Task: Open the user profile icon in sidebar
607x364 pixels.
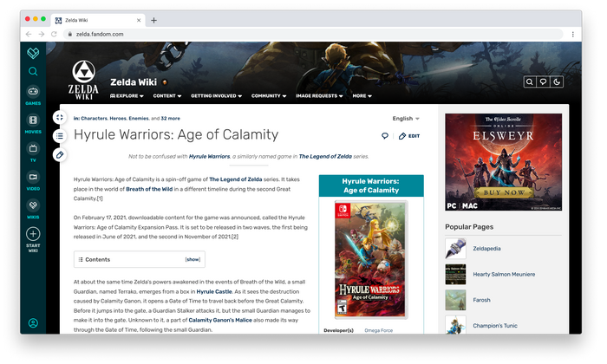Action: (x=33, y=323)
